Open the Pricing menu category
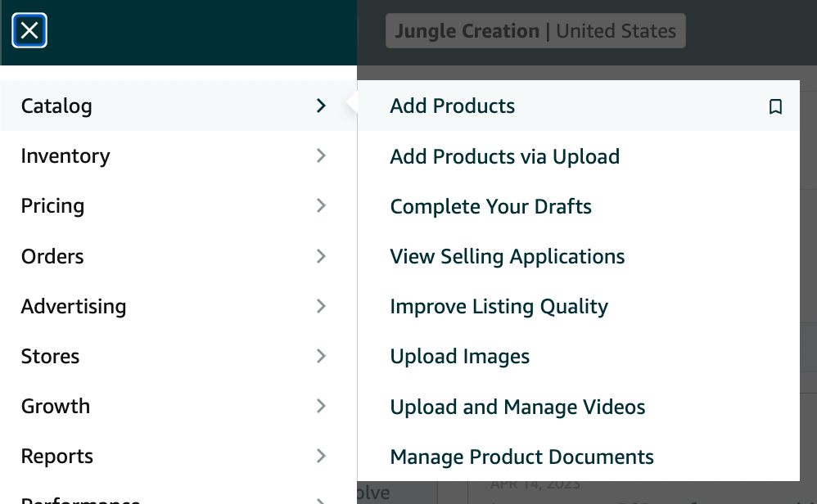 click(x=178, y=205)
